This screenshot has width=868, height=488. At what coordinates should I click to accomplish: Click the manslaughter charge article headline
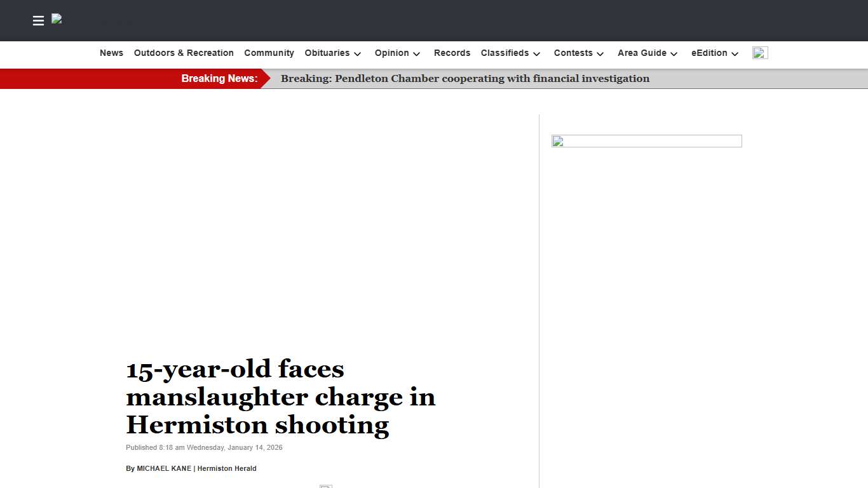coord(281,396)
